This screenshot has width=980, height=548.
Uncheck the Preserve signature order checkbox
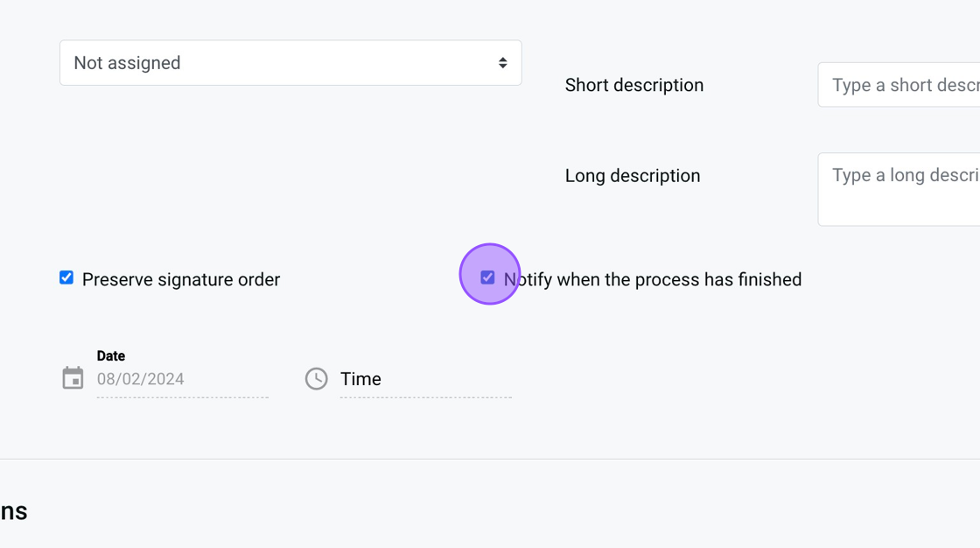point(66,278)
